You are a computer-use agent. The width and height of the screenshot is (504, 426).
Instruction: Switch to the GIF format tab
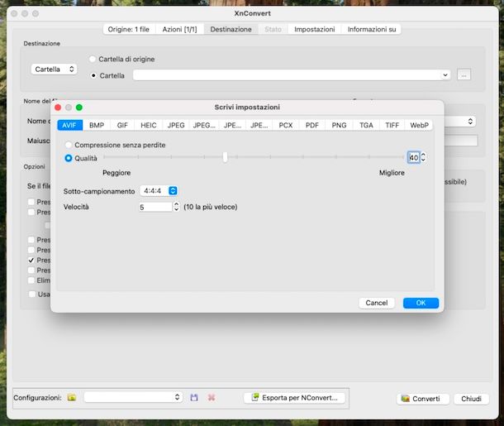pyautogui.click(x=122, y=125)
